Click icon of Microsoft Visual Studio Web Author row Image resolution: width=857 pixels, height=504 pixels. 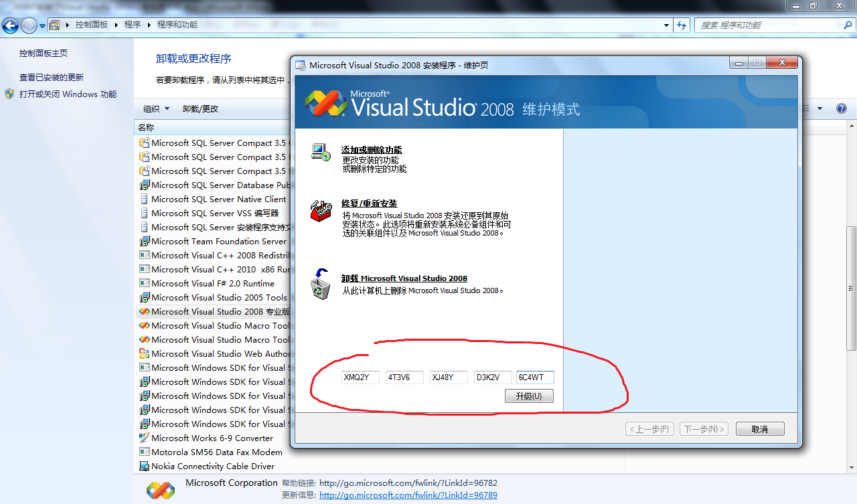(x=144, y=354)
